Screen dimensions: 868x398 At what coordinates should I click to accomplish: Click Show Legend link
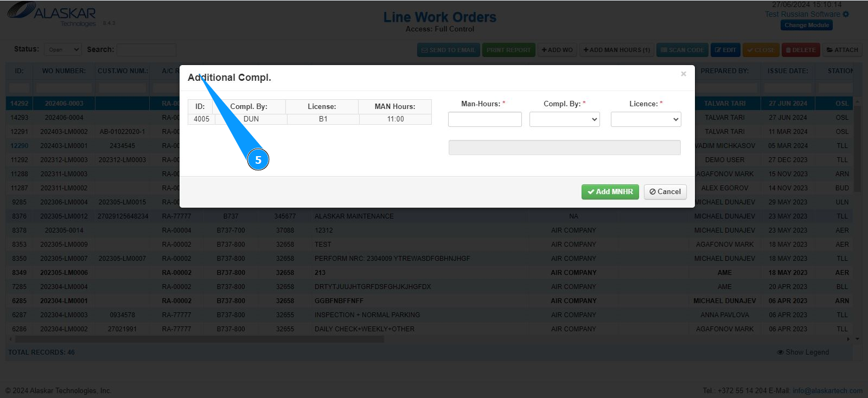click(803, 352)
